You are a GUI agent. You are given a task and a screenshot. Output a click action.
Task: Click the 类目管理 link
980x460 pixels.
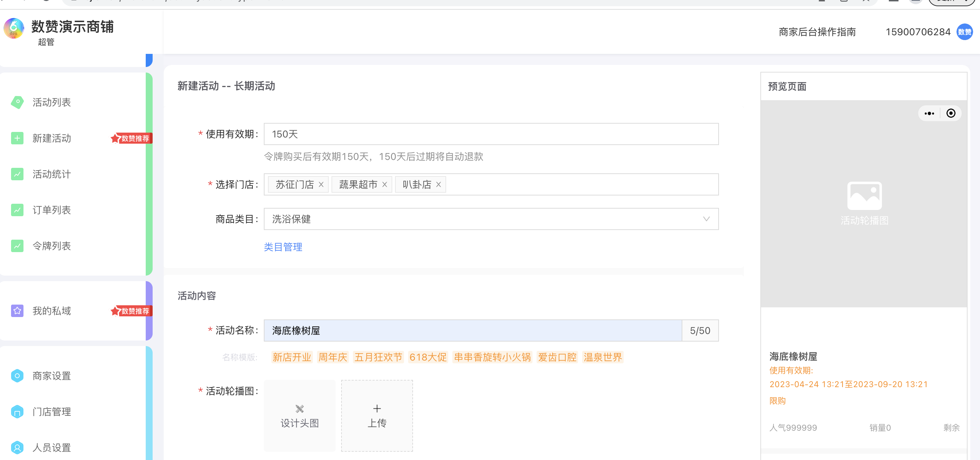283,247
